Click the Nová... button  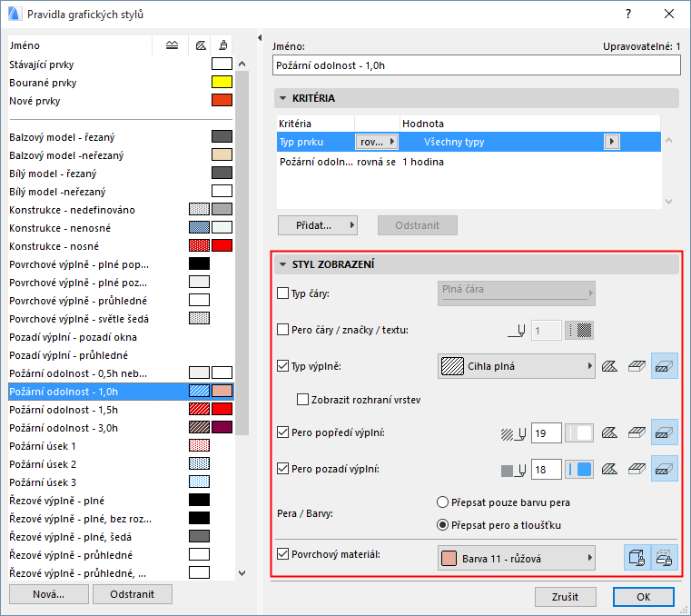(49, 594)
